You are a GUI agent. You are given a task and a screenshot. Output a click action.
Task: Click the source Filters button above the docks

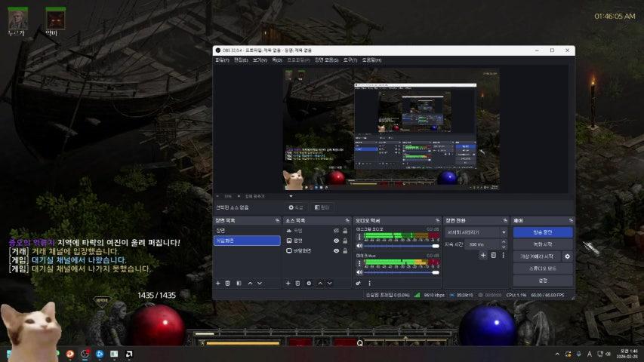322,207
